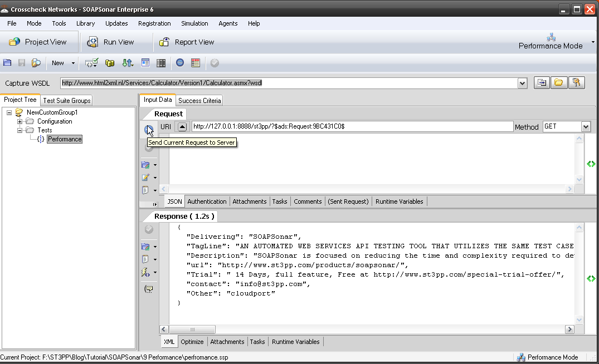Screen dimensions: 599x364
Task: Click green brackets icon beside request pane
Action: pyautogui.click(x=591, y=164)
